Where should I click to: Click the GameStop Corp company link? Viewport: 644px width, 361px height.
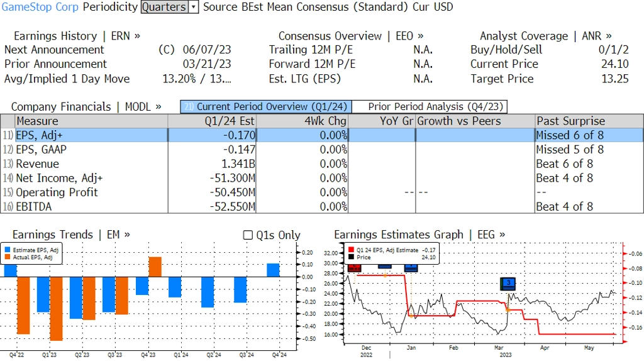pos(40,7)
